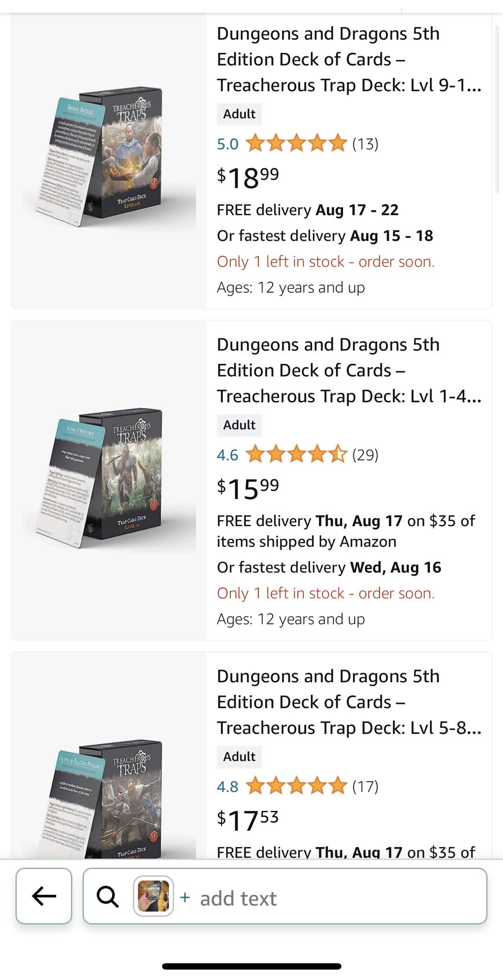Image resolution: width=503 pixels, height=980 pixels.
Task: Tap the add text input field
Action: pos(238,898)
